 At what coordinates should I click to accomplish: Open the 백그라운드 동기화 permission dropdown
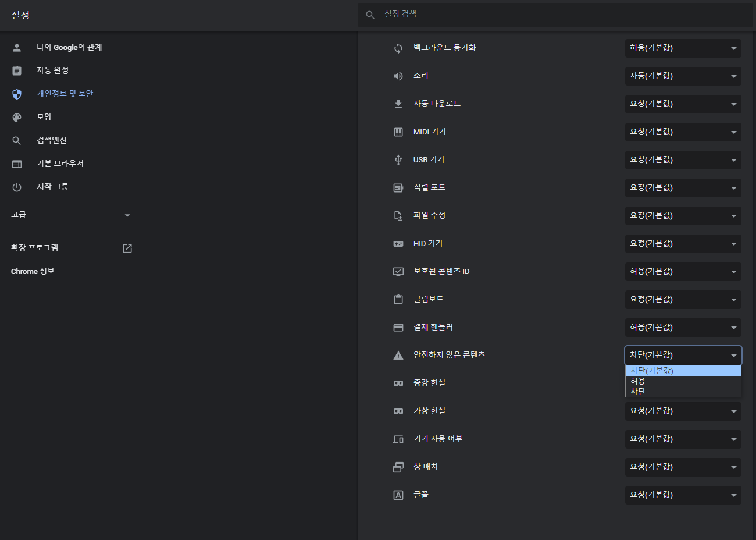(683, 48)
